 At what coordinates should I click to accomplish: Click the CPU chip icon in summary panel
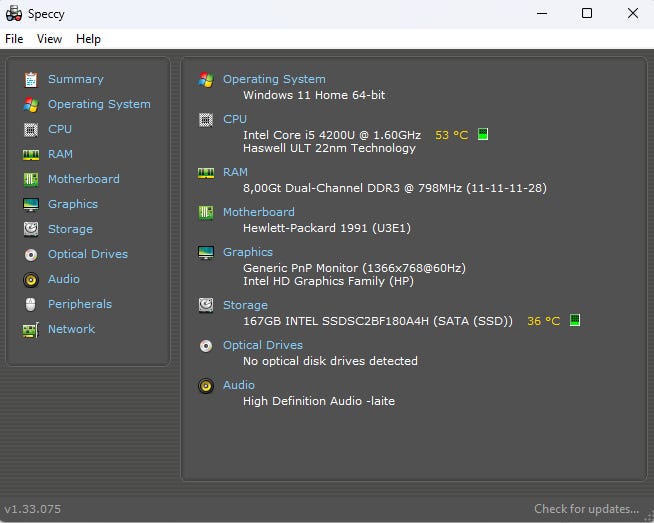206,120
